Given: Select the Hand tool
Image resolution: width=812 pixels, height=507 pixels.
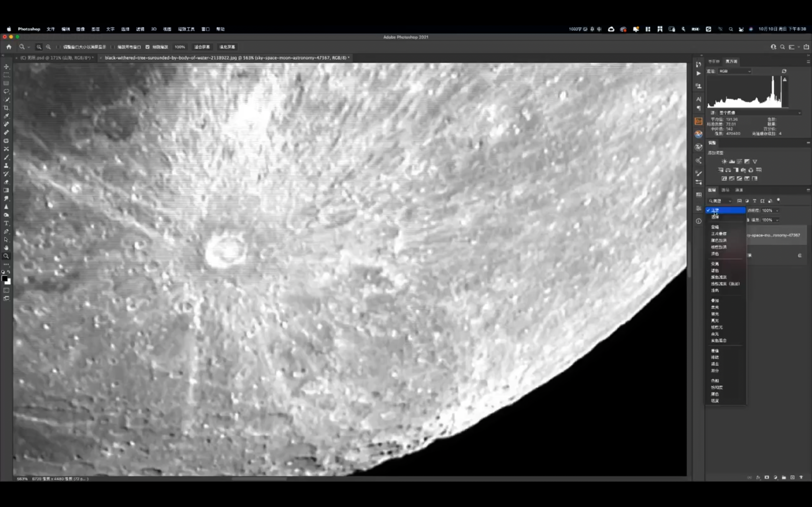Looking at the screenshot, I should coord(6,248).
